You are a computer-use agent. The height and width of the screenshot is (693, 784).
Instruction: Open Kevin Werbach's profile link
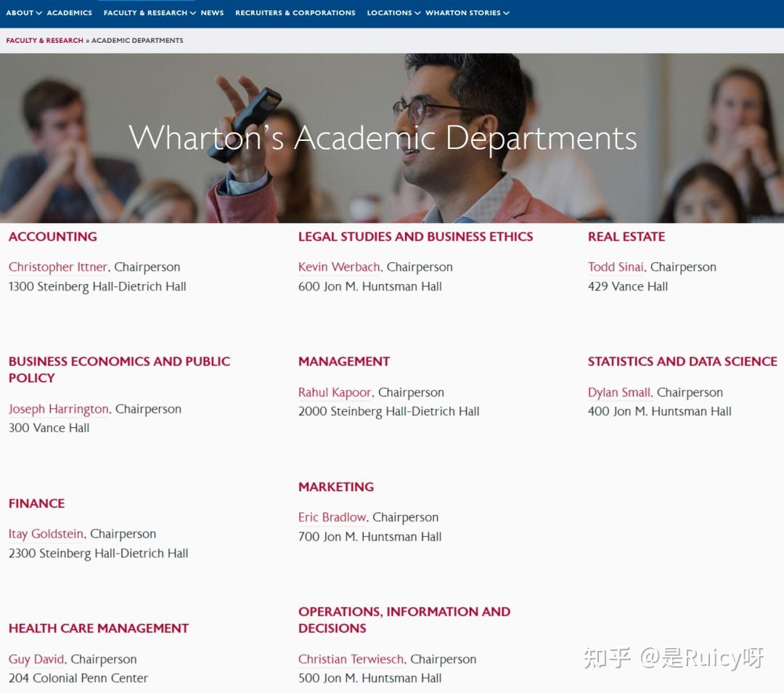[x=339, y=267]
